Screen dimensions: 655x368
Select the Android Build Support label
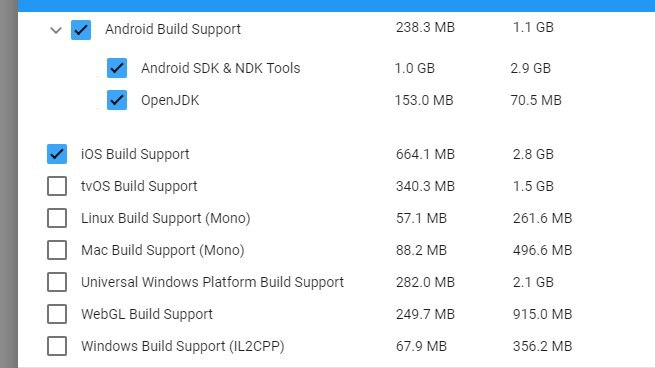[173, 30]
